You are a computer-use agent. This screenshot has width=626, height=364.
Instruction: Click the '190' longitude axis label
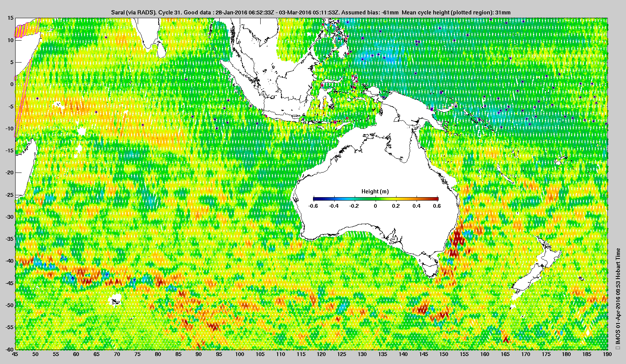pos(607,354)
